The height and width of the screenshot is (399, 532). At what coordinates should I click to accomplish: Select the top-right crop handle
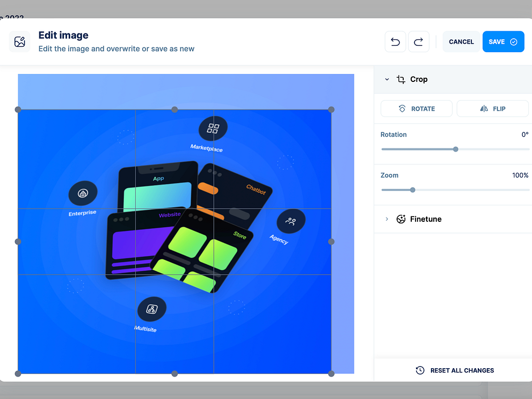(331, 110)
